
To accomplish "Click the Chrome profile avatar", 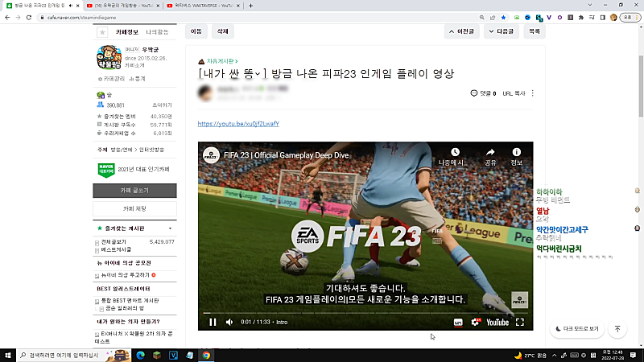I will 613,18.
